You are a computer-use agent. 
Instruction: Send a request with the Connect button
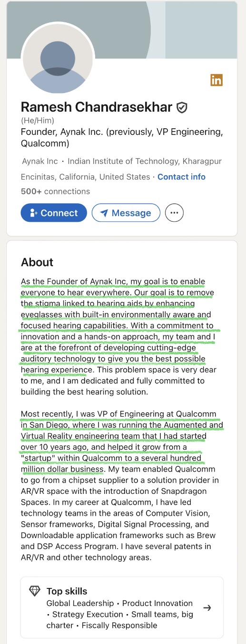pyautogui.click(x=54, y=213)
